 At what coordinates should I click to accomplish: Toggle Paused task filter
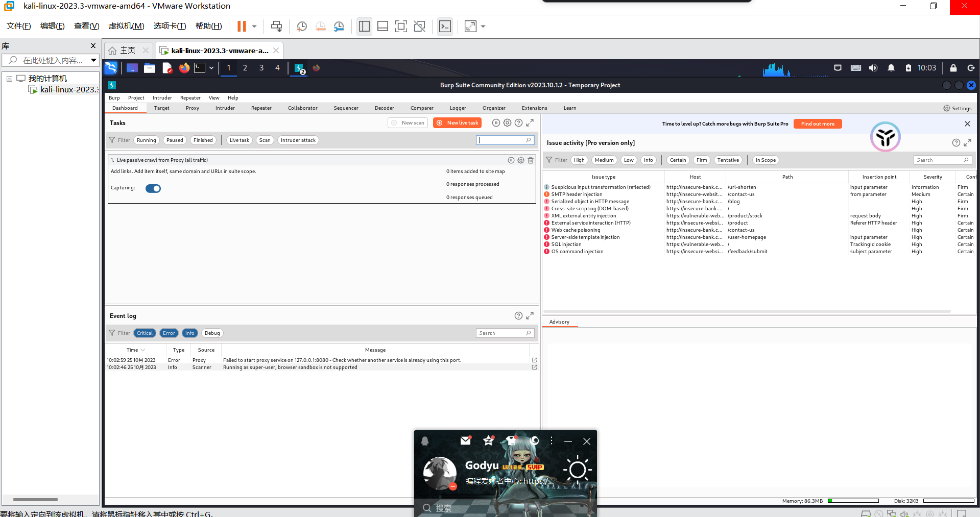coord(175,140)
